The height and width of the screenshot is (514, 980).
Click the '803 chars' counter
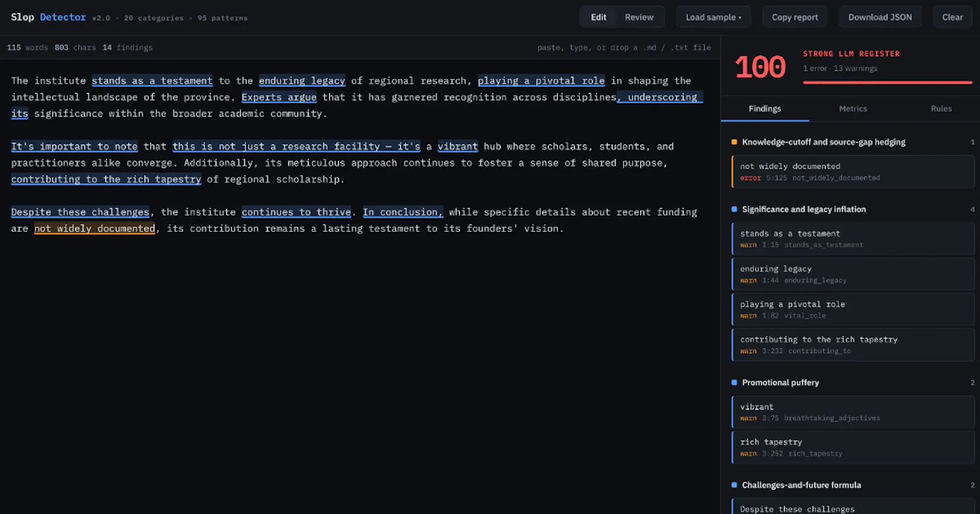click(x=75, y=48)
